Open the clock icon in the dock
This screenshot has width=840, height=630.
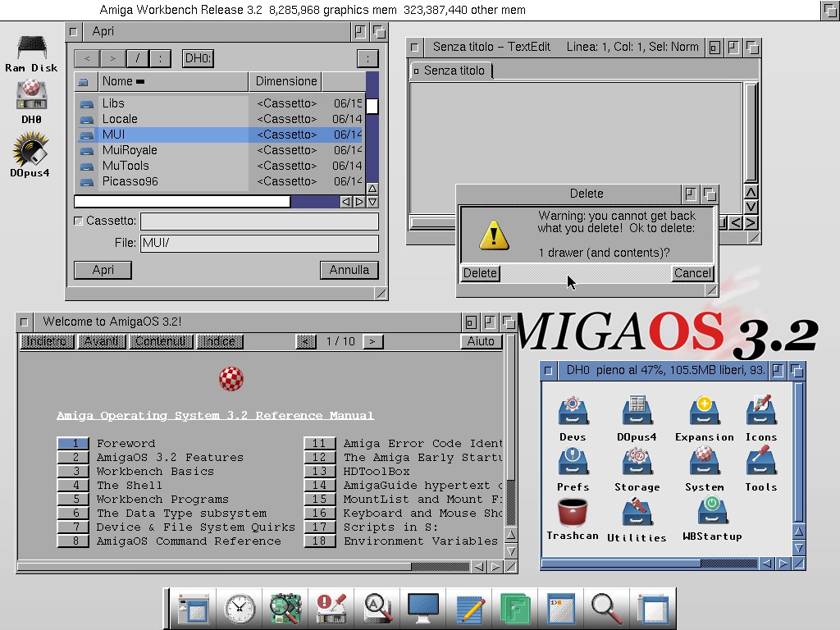tap(240, 609)
